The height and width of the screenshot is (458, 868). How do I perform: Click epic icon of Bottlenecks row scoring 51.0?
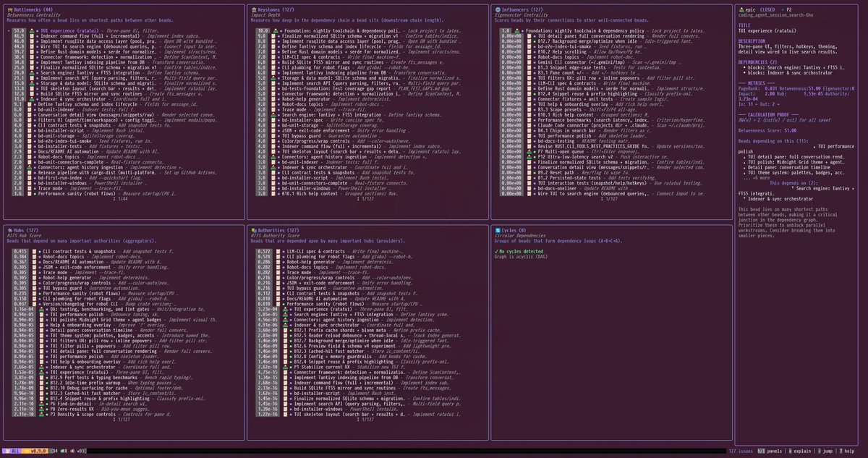(x=31, y=31)
